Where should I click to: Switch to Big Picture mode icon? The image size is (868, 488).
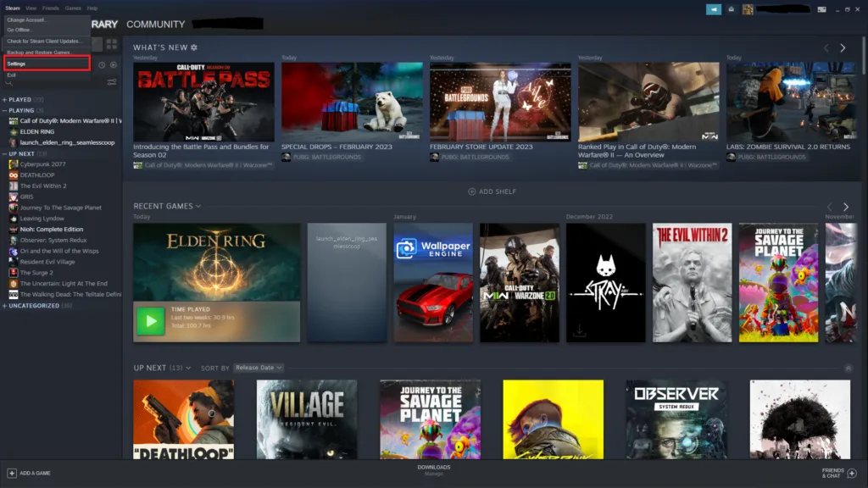(x=821, y=9)
